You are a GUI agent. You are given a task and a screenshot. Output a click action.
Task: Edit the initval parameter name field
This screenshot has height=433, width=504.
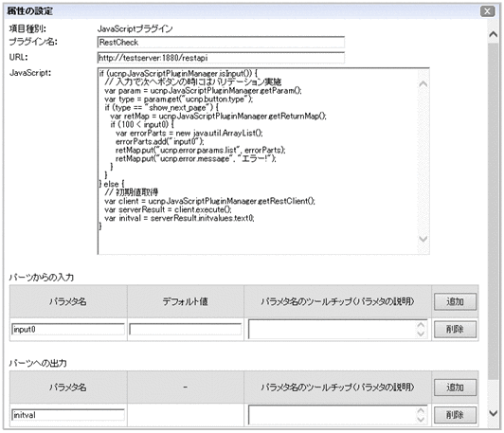(68, 415)
